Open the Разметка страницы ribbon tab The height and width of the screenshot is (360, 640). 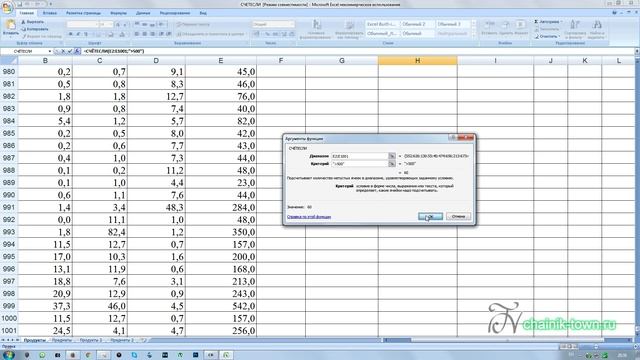pos(83,13)
